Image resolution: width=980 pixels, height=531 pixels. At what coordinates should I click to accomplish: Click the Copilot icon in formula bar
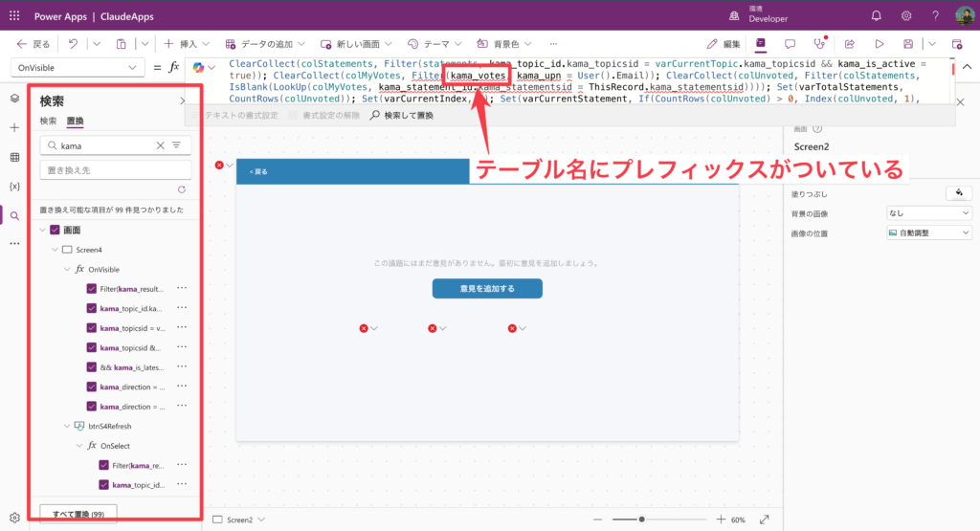[x=199, y=67]
